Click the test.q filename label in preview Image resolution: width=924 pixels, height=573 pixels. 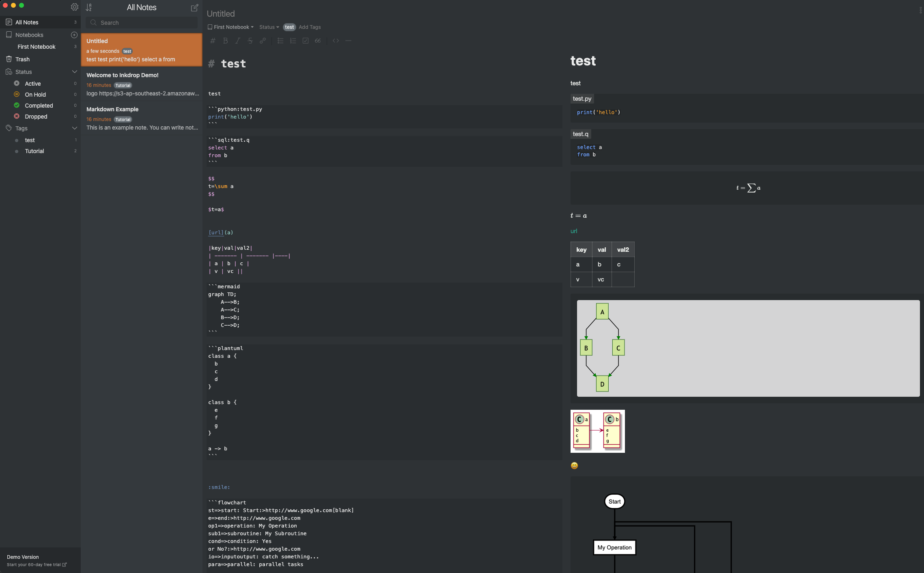point(581,134)
